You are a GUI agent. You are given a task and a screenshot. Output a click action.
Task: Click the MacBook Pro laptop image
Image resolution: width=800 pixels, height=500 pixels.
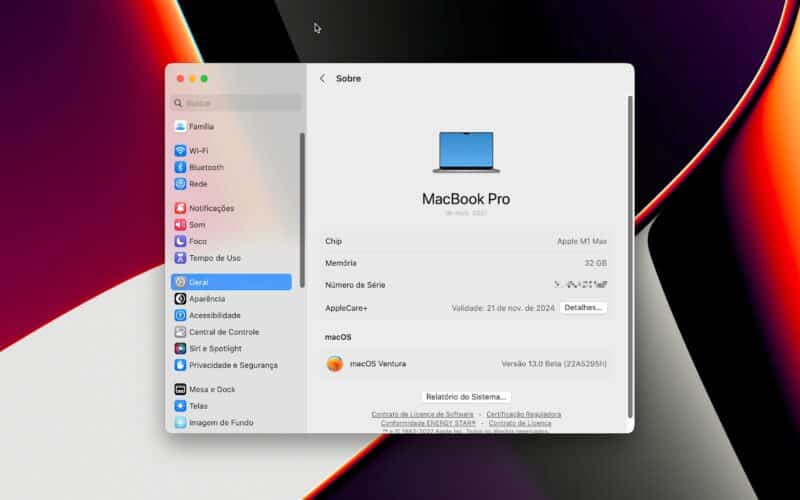point(466,152)
